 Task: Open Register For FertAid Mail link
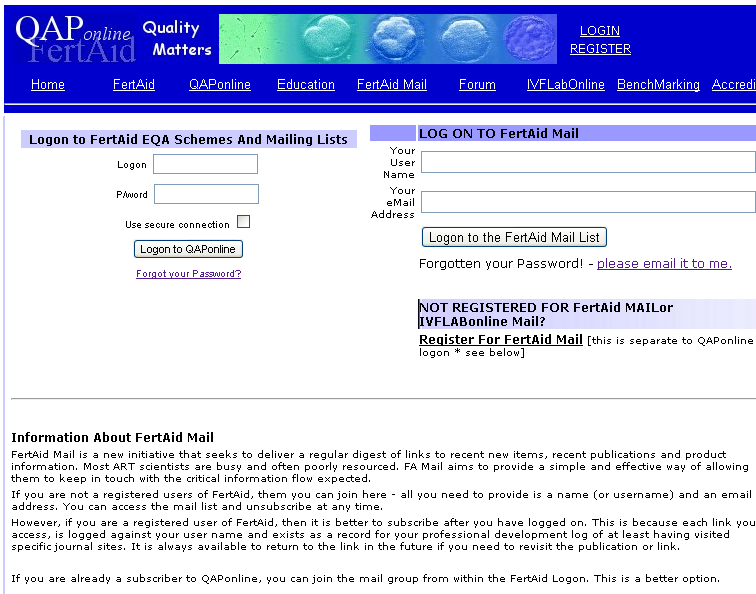(500, 339)
